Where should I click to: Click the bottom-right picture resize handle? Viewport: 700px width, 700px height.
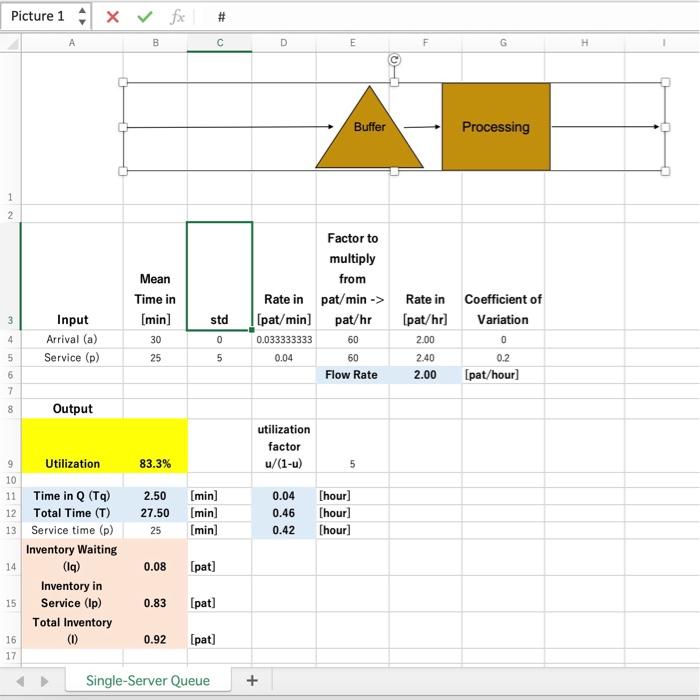coord(665,171)
